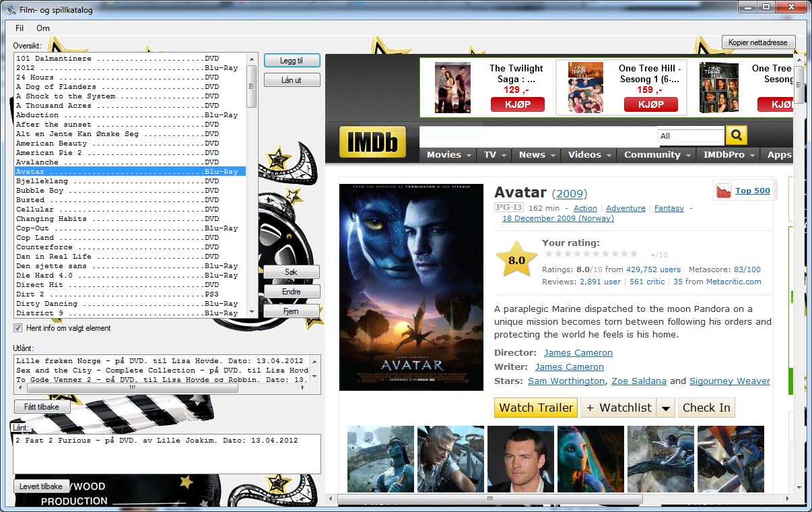This screenshot has height=512, width=812.
Task: Open the Metacritic.com link
Action: 733,282
